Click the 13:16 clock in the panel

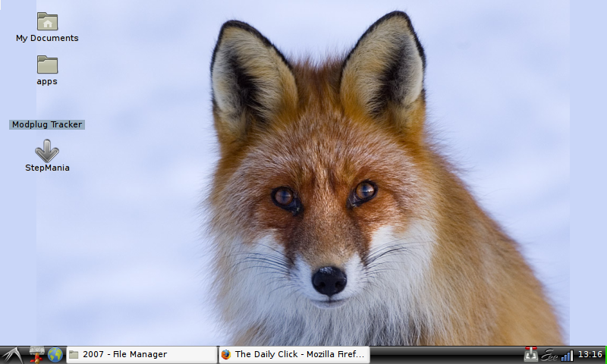pos(590,354)
